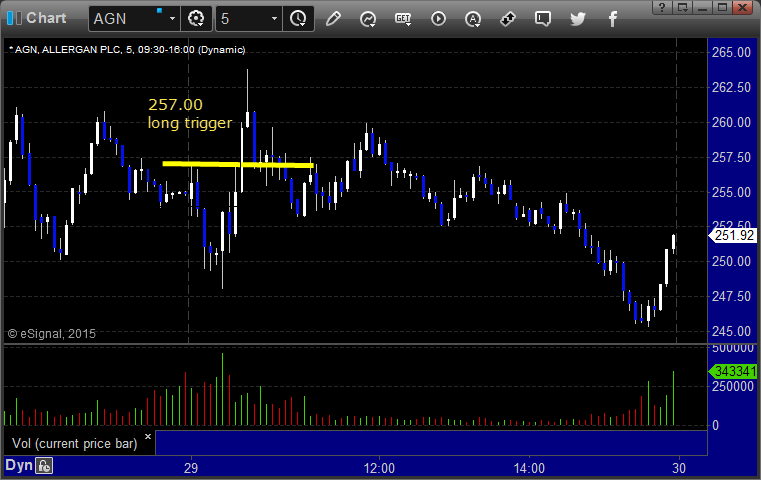The image size is (761, 480).
Task: Toggle the lock icon beside Dyn
Action: (44, 466)
